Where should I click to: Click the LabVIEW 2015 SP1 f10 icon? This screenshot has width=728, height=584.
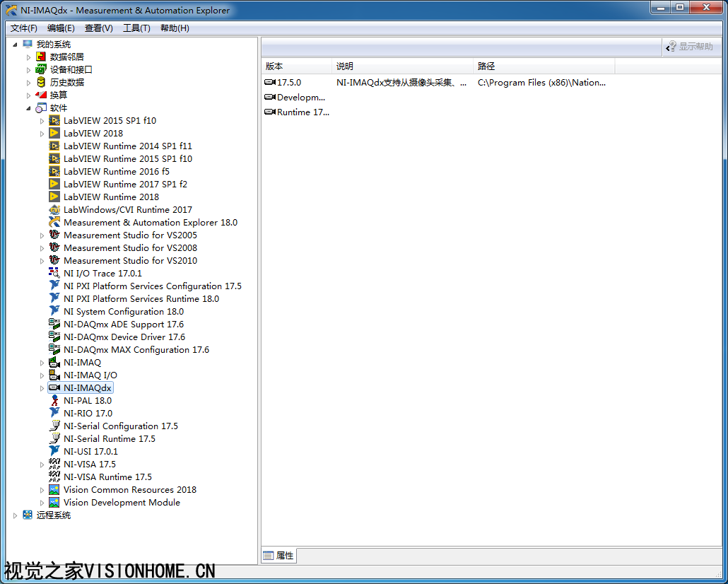[x=54, y=121]
